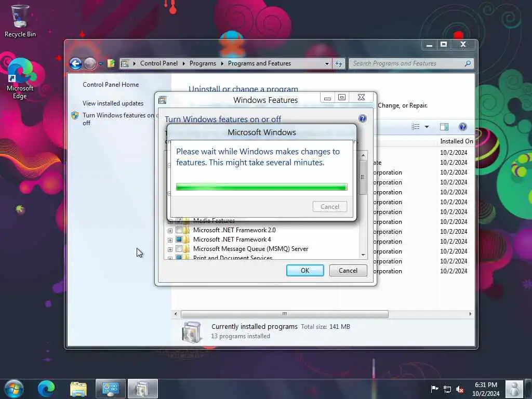
Task: Click the Change your view icon
Action: pos(415,127)
